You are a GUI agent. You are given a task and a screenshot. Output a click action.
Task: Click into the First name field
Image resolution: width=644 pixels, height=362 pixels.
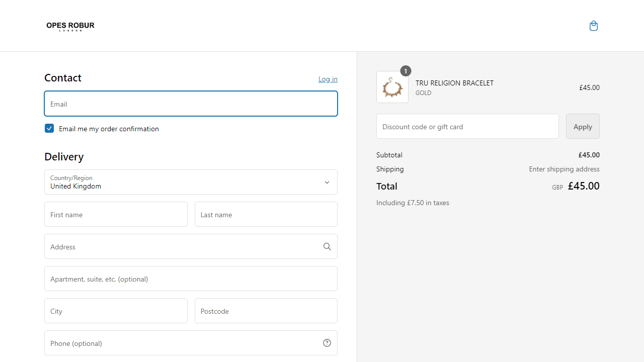[116, 214]
